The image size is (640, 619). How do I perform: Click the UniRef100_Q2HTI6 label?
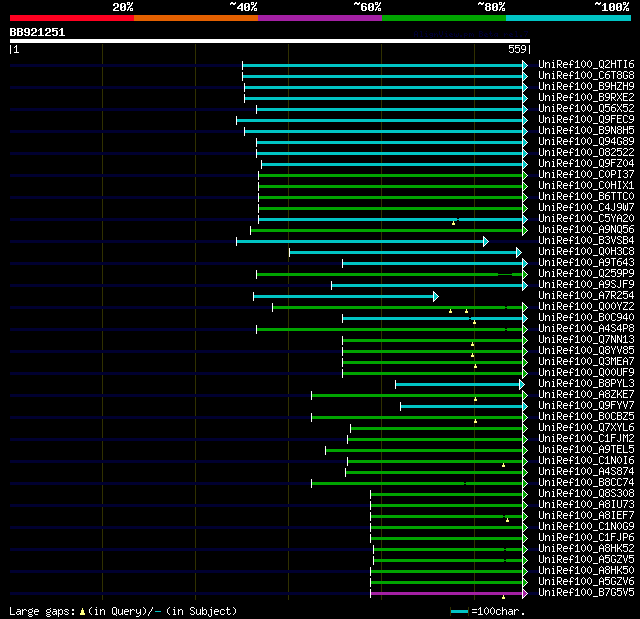pyautogui.click(x=586, y=64)
